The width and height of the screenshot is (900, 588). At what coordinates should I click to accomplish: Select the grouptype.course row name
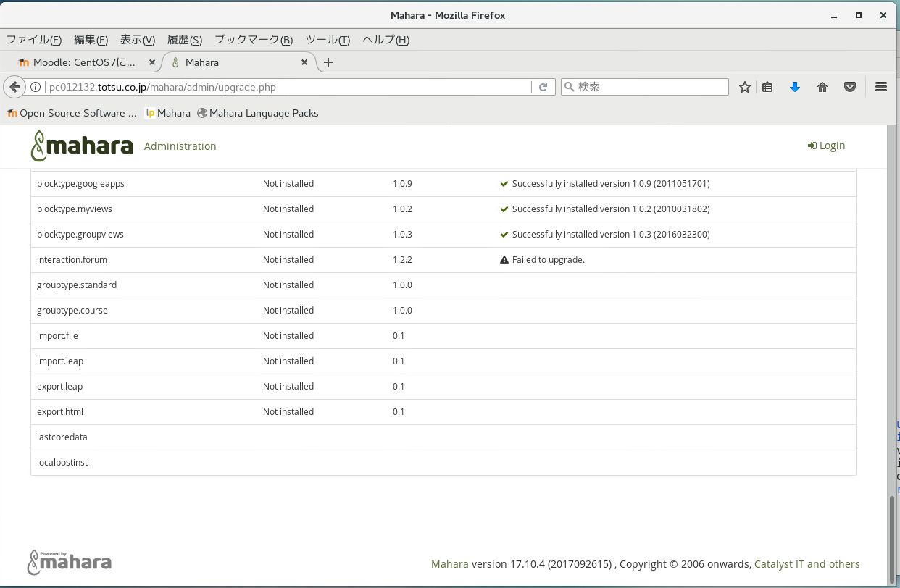pos(72,310)
